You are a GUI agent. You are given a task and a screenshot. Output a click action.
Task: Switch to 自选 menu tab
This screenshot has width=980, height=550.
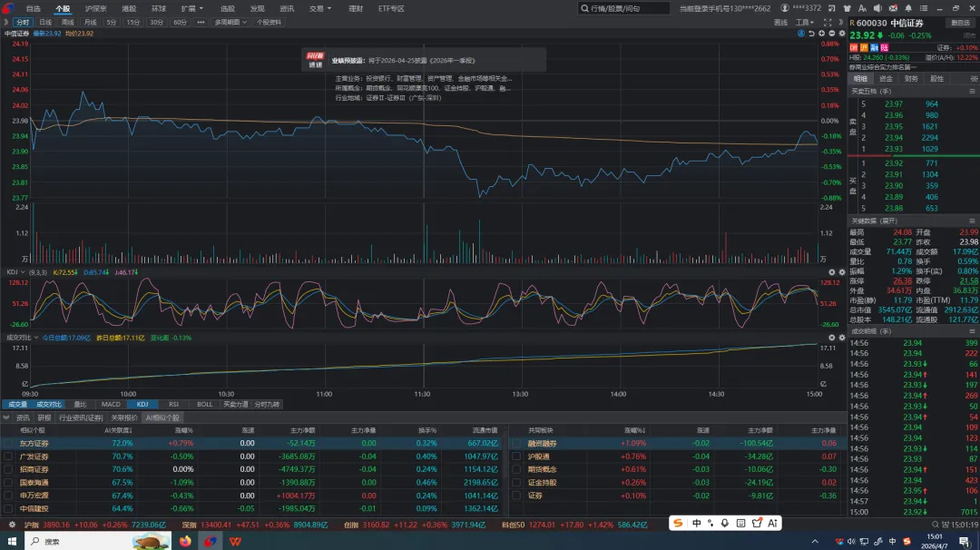[34, 8]
